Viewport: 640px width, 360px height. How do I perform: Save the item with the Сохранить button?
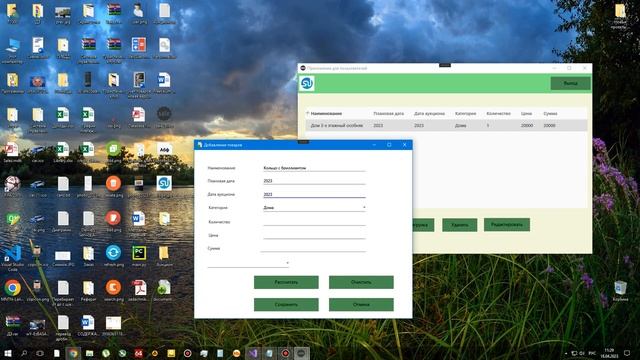click(x=286, y=304)
